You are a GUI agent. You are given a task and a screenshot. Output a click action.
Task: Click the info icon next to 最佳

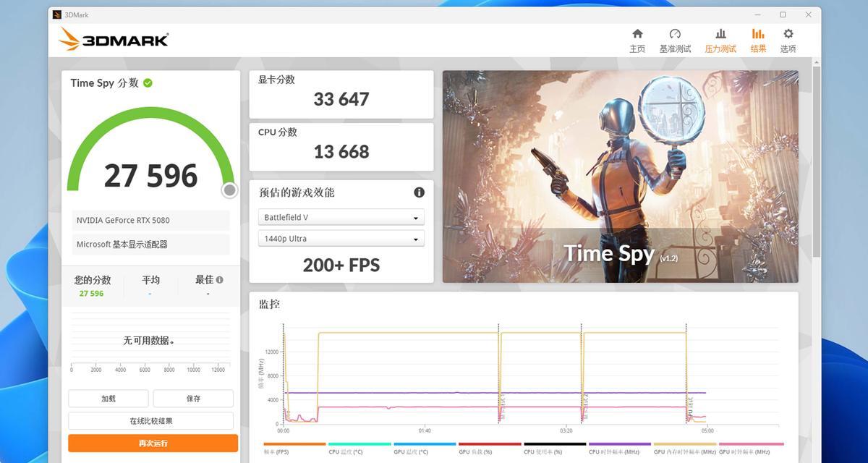pyautogui.click(x=219, y=280)
